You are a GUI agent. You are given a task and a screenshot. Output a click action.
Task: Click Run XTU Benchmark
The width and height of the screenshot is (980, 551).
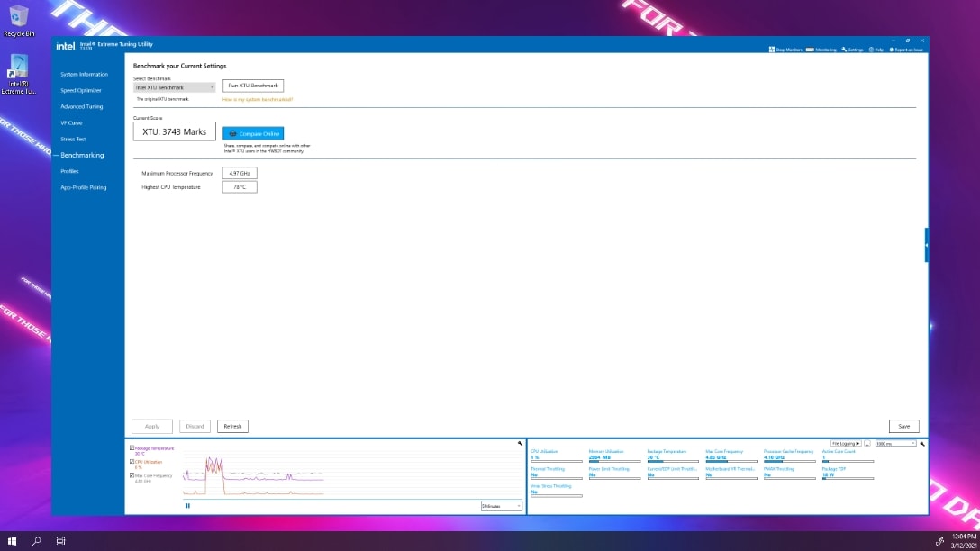(x=253, y=86)
